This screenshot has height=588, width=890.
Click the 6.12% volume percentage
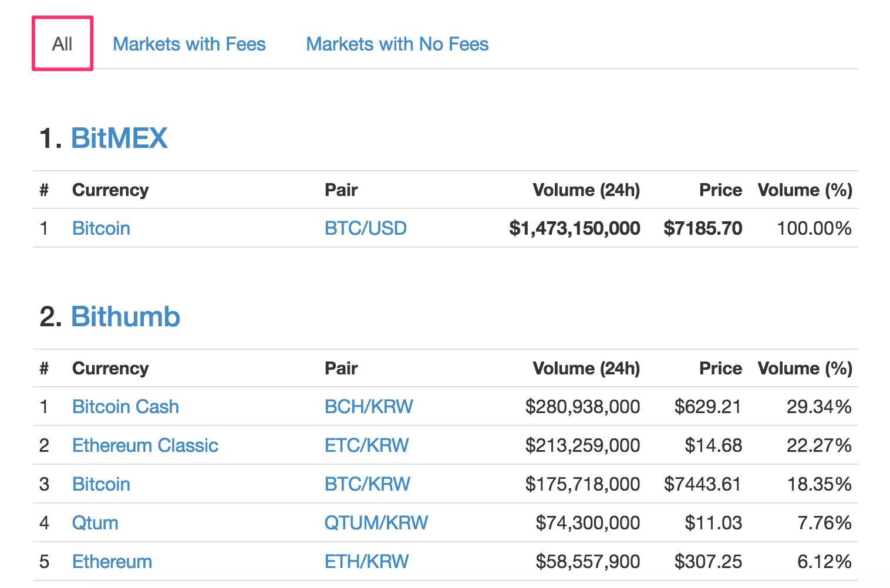[824, 562]
